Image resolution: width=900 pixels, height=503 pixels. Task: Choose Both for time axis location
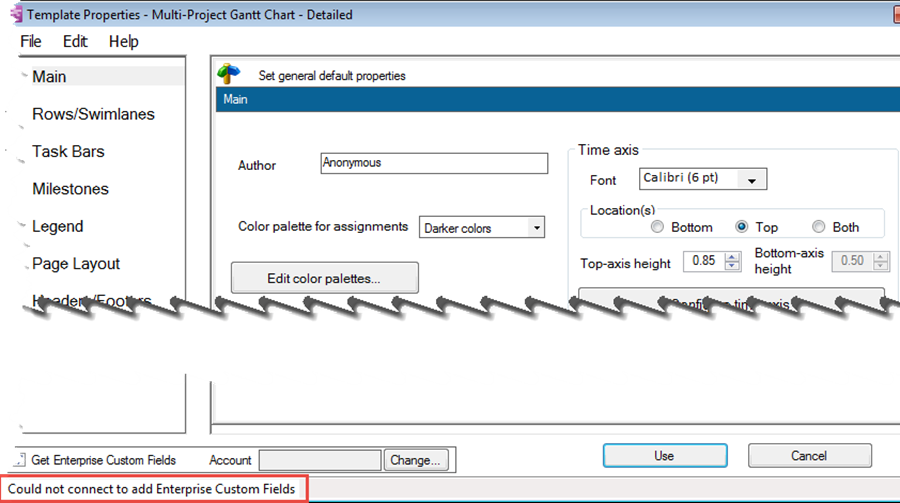(x=819, y=227)
